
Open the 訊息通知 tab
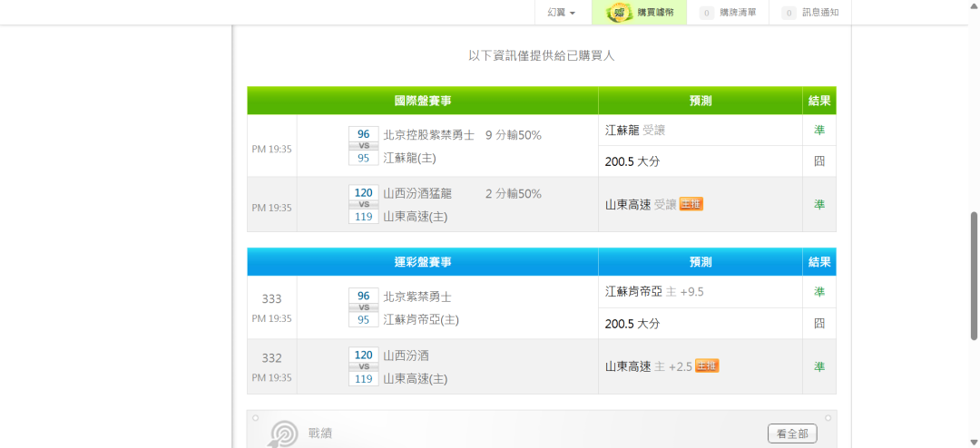pos(820,13)
